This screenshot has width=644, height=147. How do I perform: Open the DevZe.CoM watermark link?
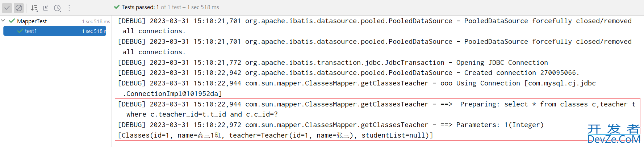click(614, 134)
